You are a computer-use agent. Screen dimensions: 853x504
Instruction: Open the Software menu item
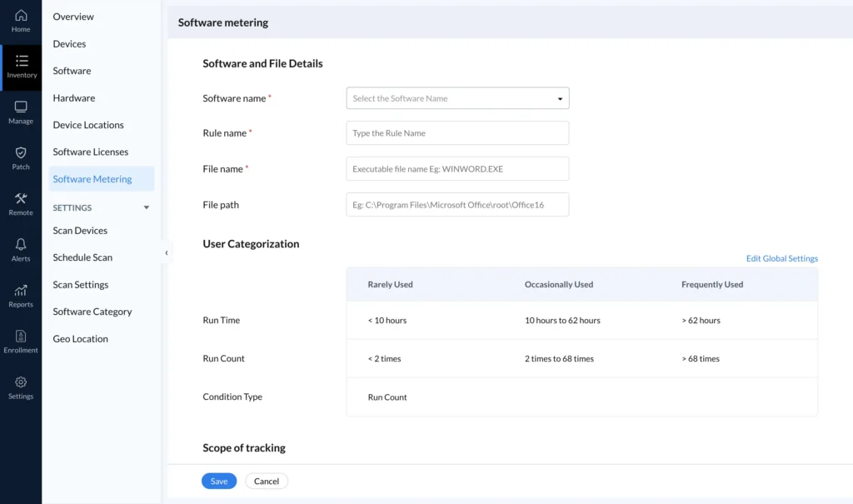(x=72, y=71)
